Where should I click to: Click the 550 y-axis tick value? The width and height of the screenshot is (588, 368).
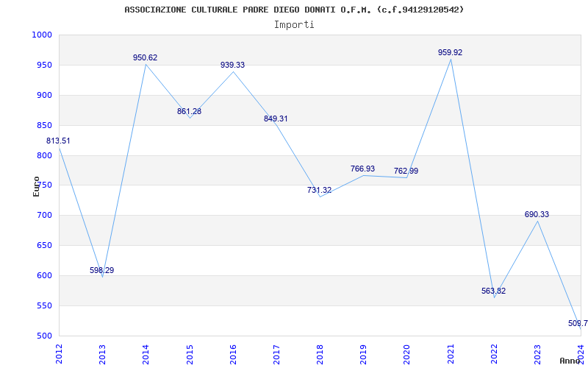(44, 305)
